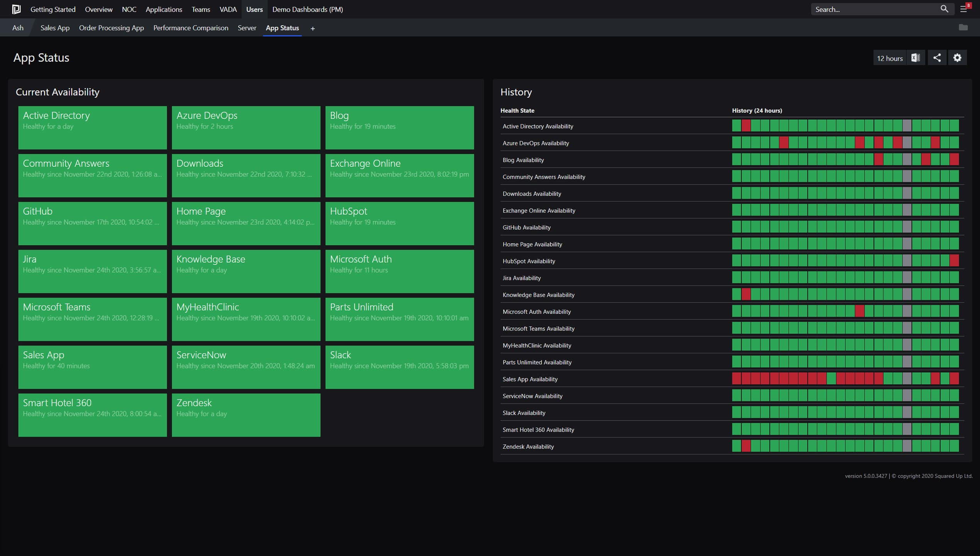
Task: Click Microsoft Auth Availability row
Action: click(x=732, y=311)
